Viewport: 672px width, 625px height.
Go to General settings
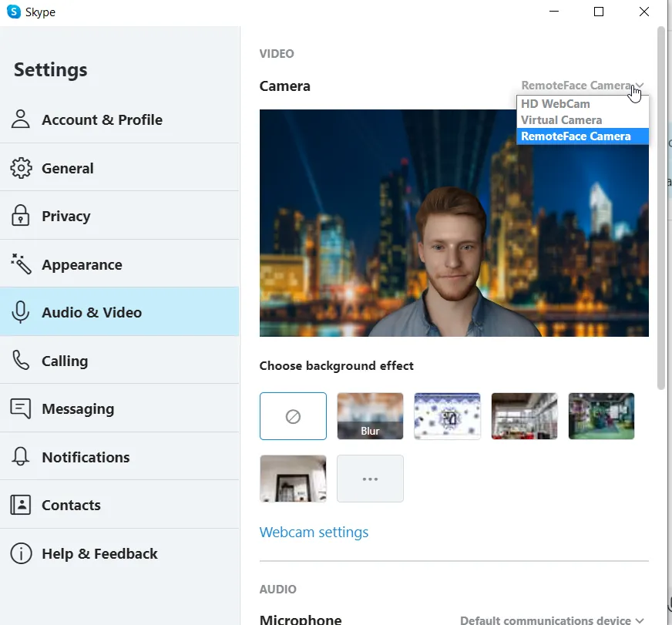119,168
